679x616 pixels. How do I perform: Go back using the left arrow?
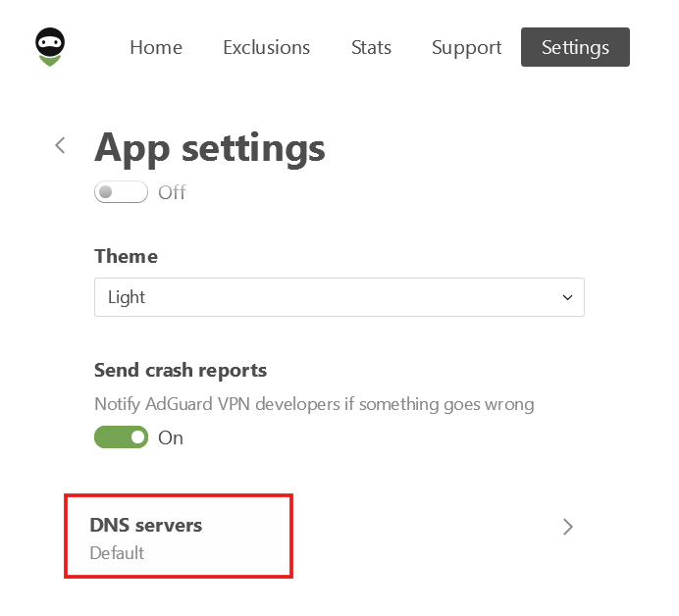(60, 146)
